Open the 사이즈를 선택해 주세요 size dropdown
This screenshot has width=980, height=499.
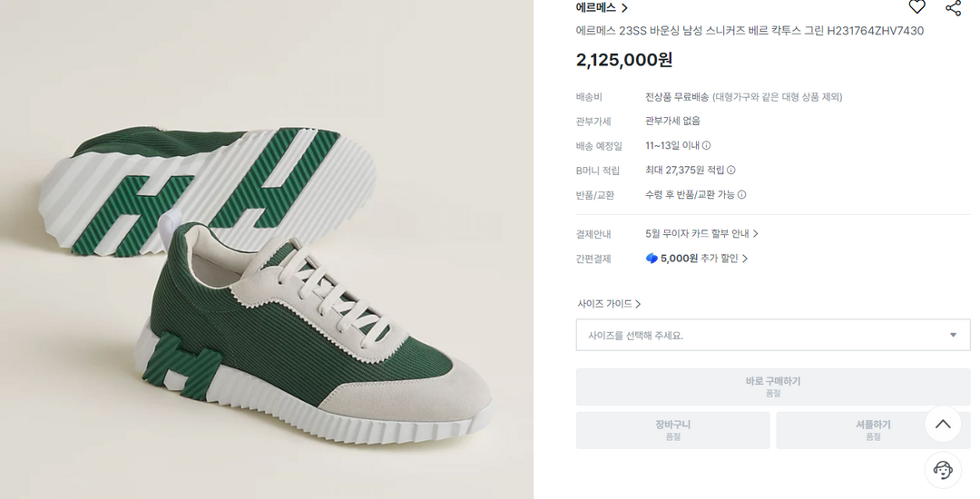(772, 335)
